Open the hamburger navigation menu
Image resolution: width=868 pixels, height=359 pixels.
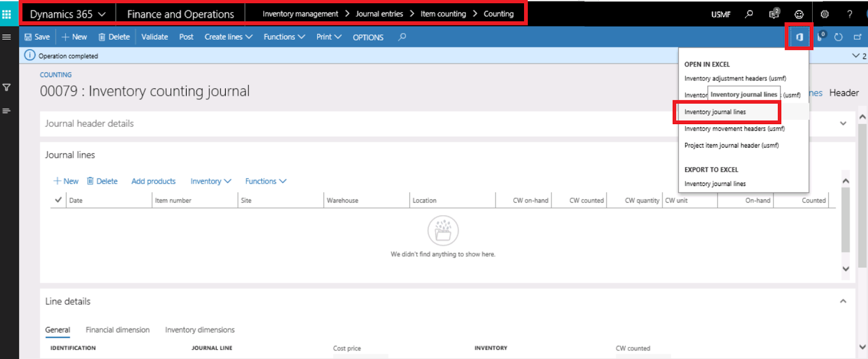tap(7, 37)
